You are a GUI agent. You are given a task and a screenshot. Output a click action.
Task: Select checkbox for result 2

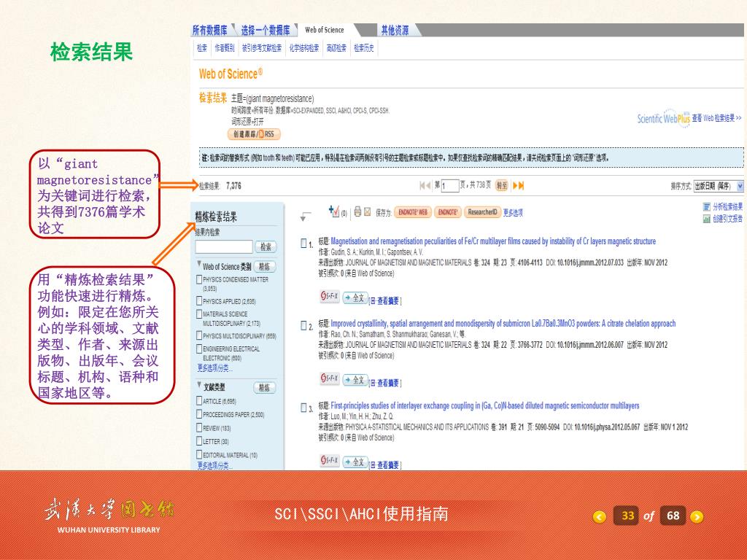pos(303,325)
